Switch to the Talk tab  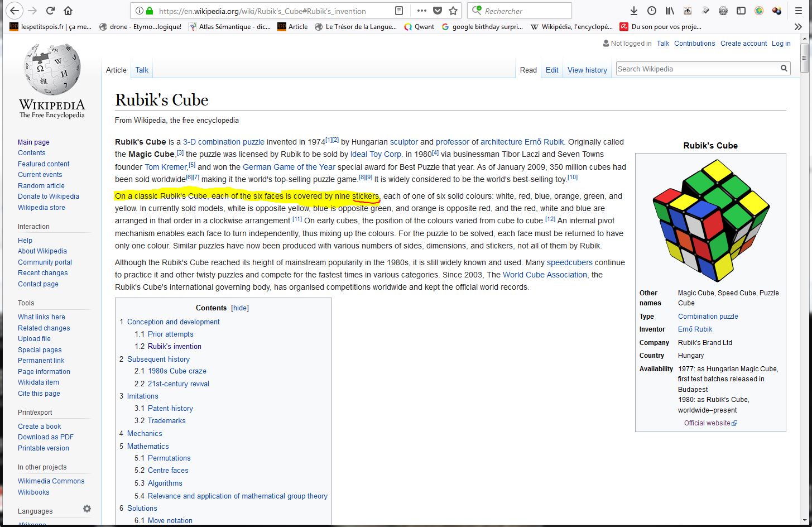142,70
